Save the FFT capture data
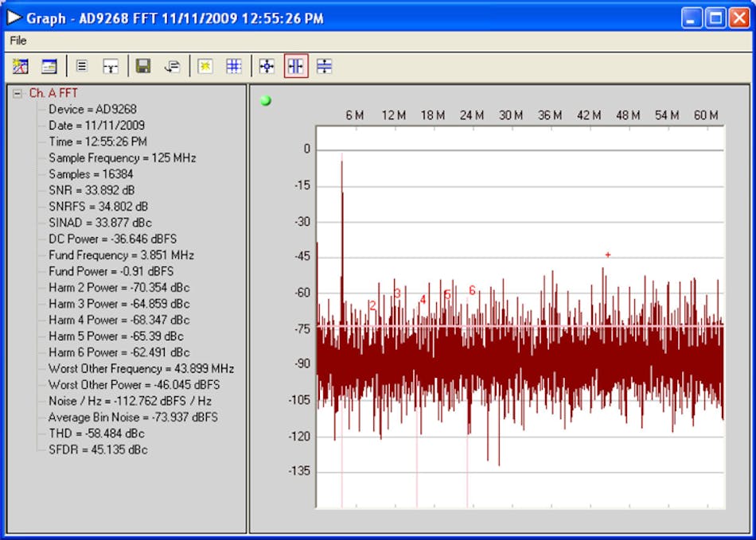Viewport: 756px width, 540px height. click(143, 66)
